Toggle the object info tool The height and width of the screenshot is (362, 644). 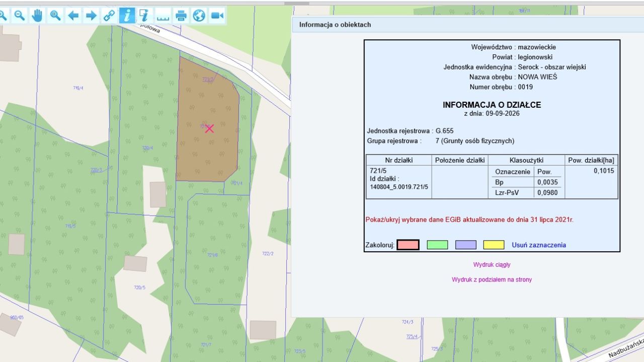pyautogui.click(x=127, y=16)
